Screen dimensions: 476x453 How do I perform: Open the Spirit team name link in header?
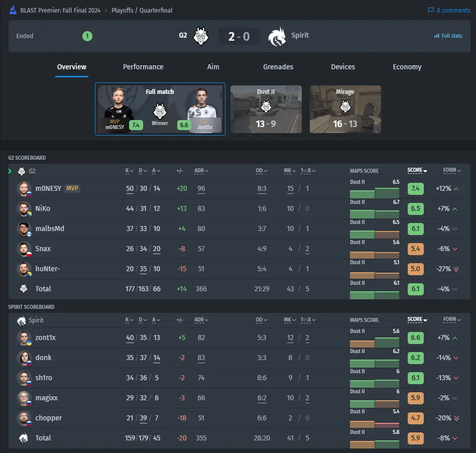click(x=300, y=35)
